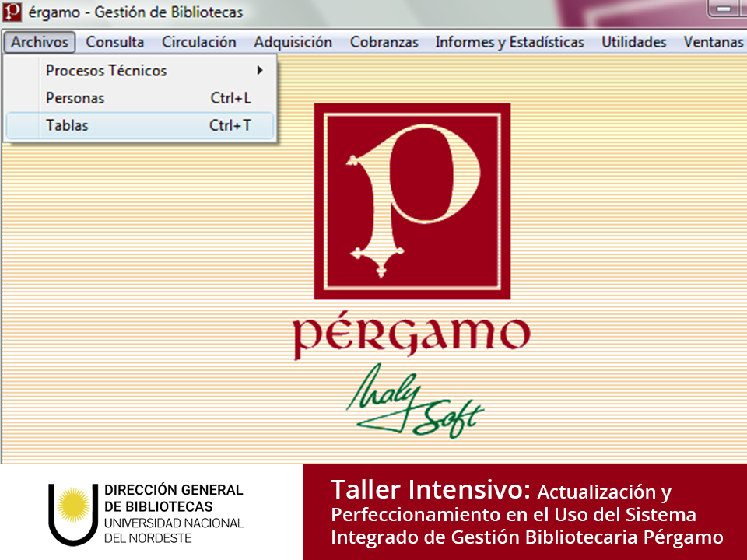
Task: Expand the Procesos Técnicos submenu
Action: tap(140, 71)
